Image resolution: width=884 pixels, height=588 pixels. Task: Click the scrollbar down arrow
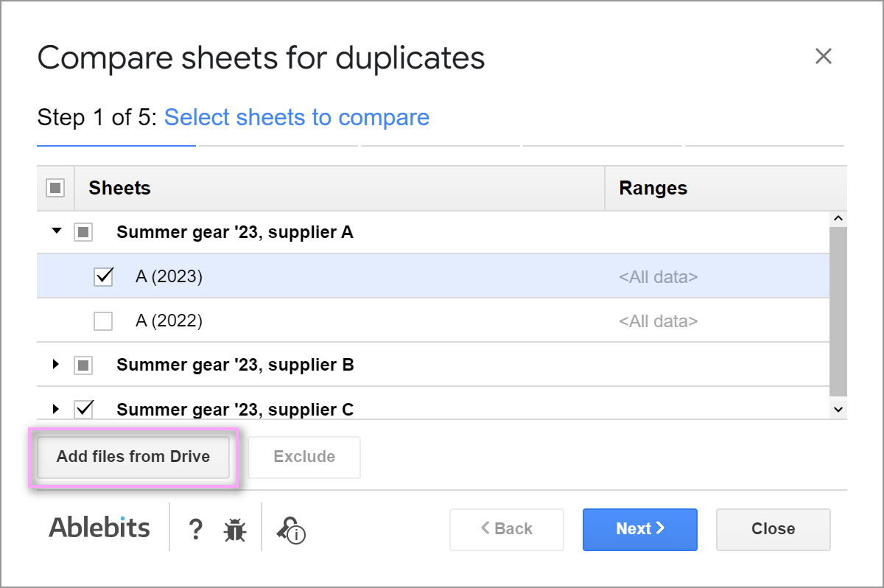[x=838, y=409]
